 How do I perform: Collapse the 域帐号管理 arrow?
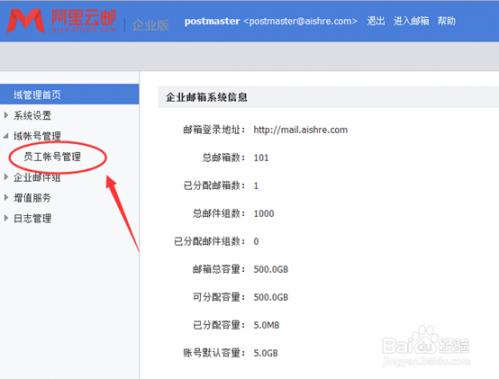(6, 136)
